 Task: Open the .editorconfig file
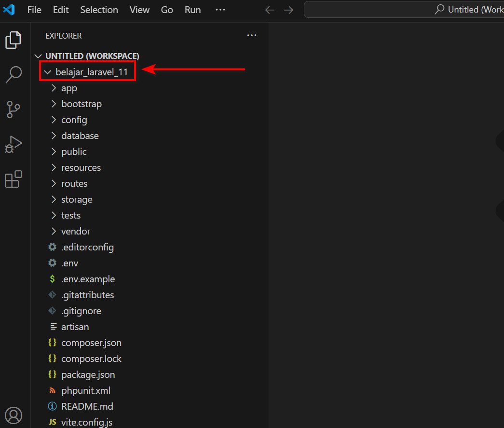[x=87, y=247]
